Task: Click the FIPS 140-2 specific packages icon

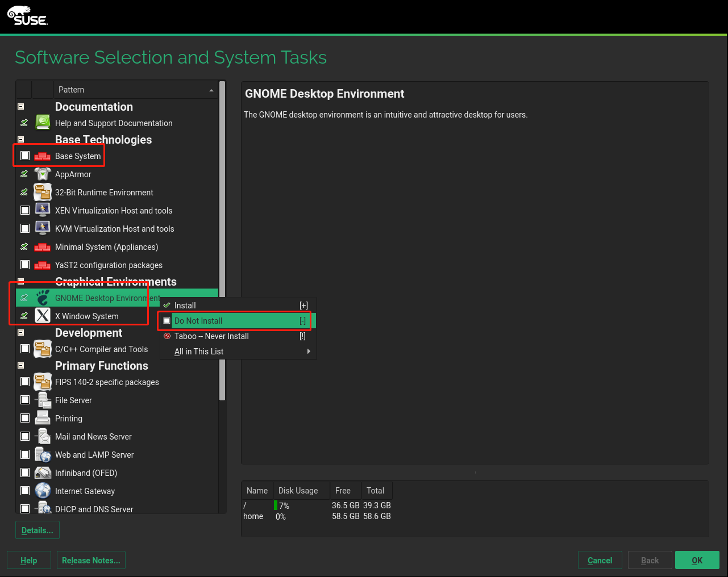Action: pos(43,382)
